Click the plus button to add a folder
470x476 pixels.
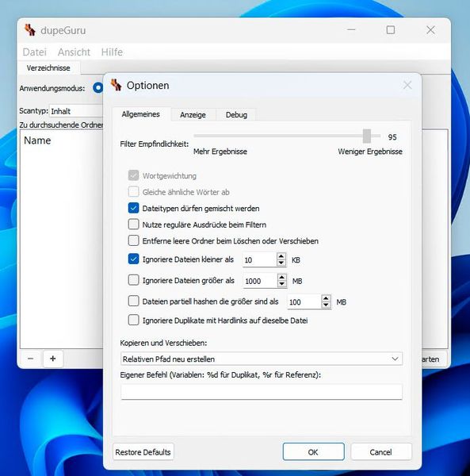click(53, 359)
